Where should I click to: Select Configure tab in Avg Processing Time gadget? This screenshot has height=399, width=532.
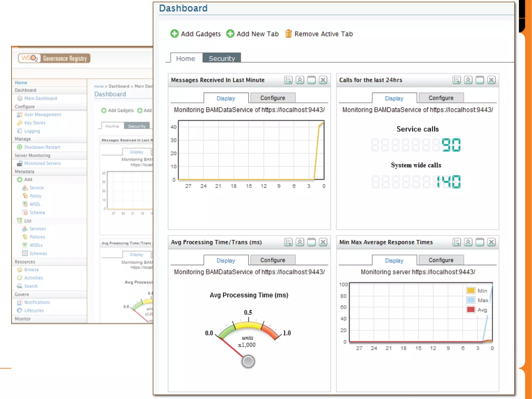272,260
